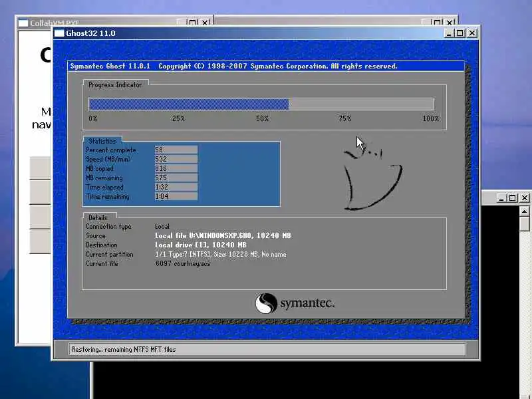532x399 pixels.
Task: Select the Percent complete value 58
Action: pos(176,150)
